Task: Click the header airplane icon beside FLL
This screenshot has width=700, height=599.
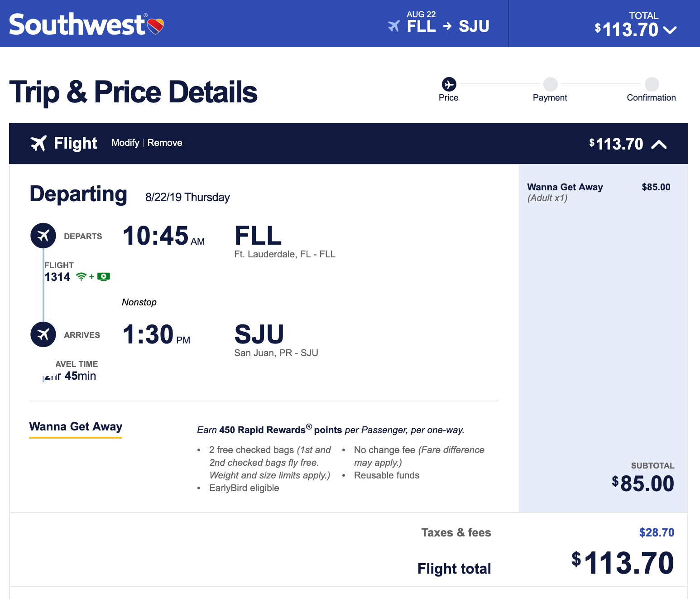Action: pos(394,26)
